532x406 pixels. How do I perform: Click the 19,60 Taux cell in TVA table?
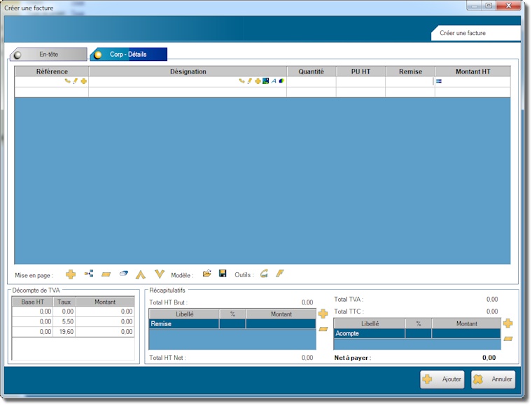point(64,332)
